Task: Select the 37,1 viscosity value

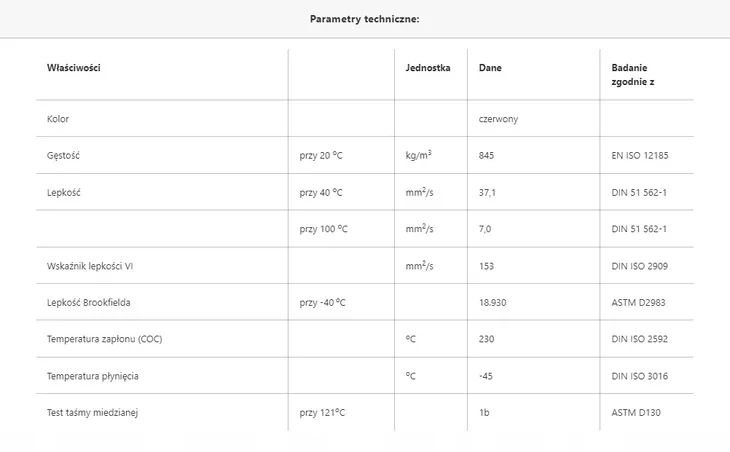Action: [x=487, y=193]
